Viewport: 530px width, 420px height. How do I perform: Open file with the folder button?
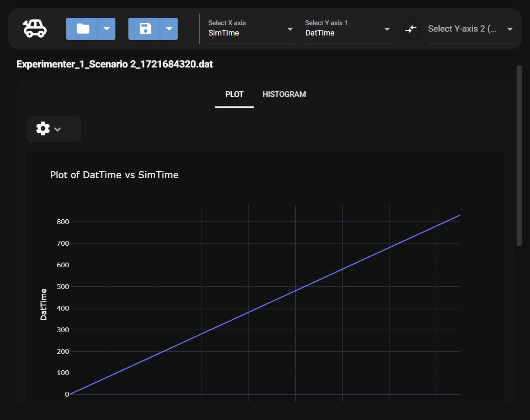coord(82,29)
